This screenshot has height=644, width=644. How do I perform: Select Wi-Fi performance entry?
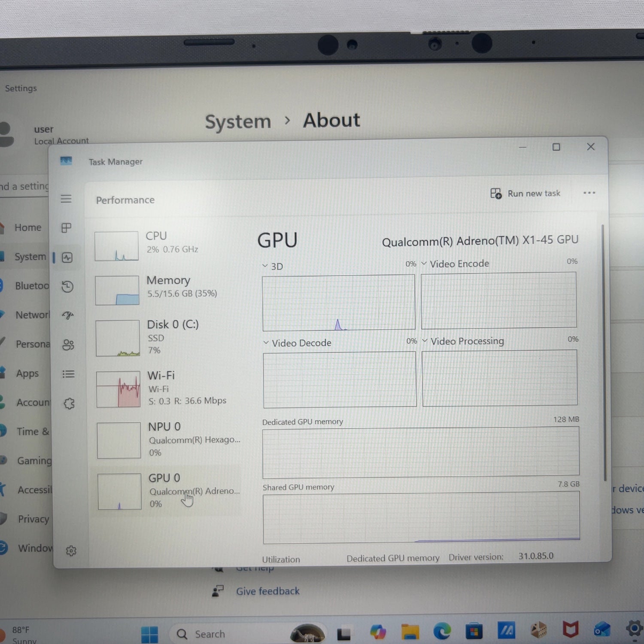click(x=168, y=389)
